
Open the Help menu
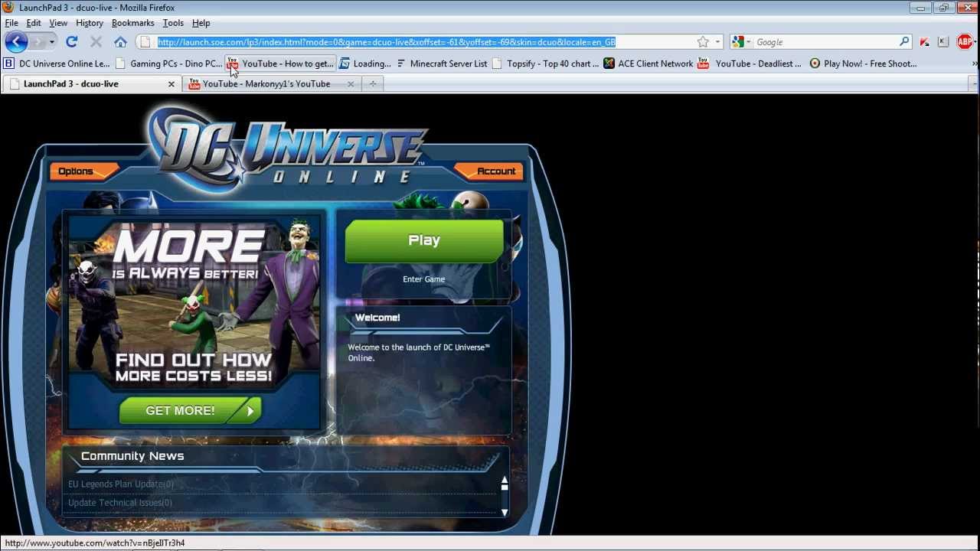[201, 23]
